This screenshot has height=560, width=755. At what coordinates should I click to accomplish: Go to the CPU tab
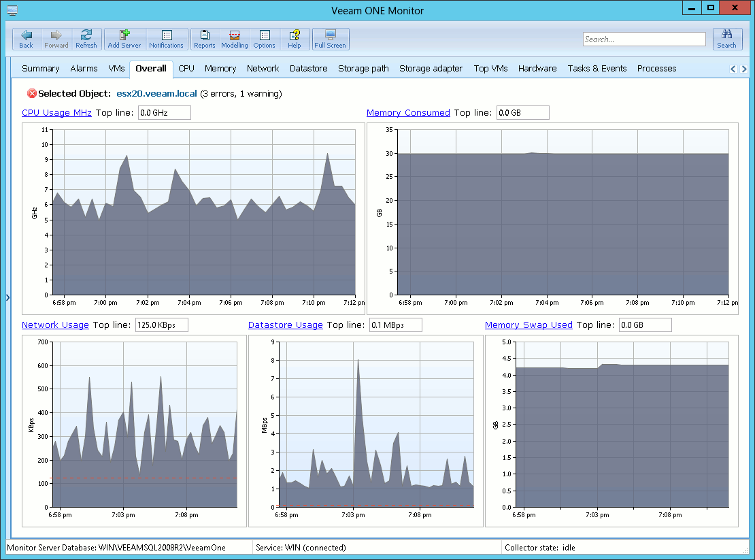pyautogui.click(x=186, y=68)
